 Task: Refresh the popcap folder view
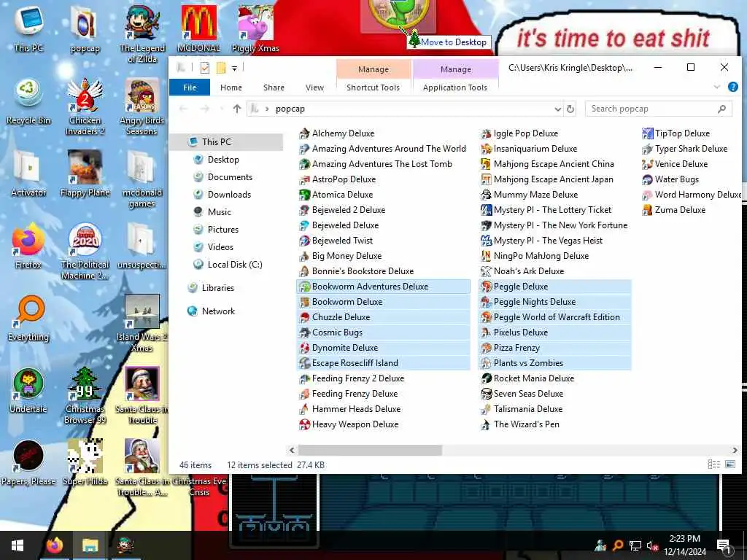coord(570,109)
